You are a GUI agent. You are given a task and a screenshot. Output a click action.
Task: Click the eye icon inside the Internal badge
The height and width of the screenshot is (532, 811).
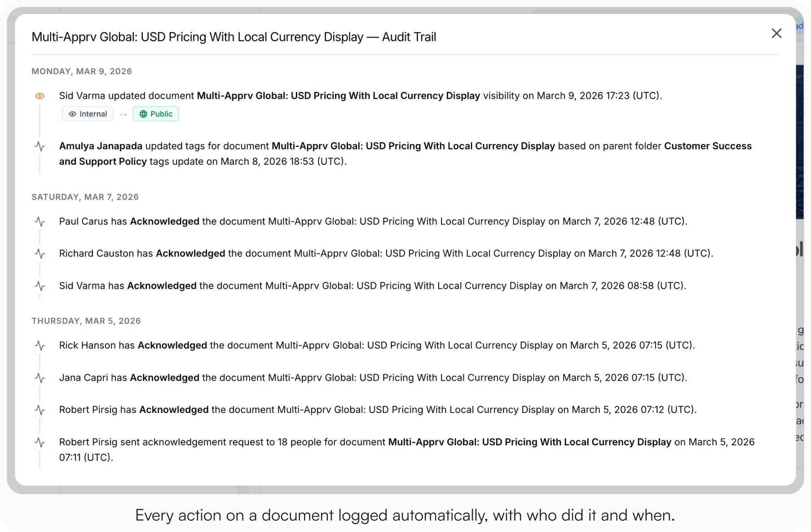[x=72, y=114]
